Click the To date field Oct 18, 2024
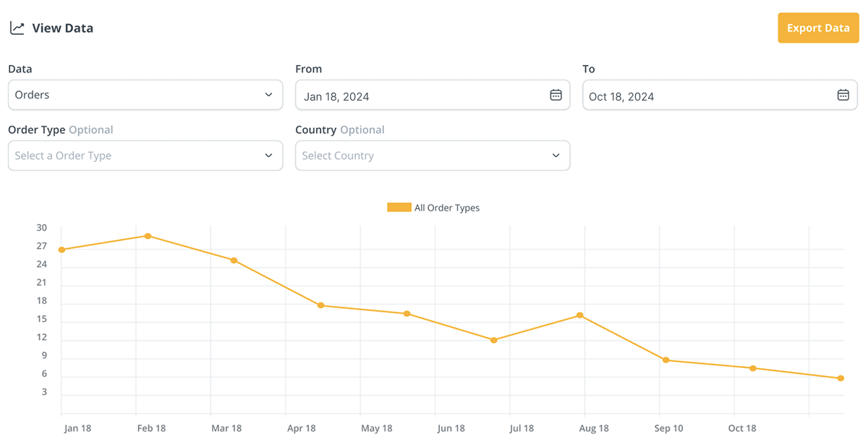868x447 pixels. [709, 95]
